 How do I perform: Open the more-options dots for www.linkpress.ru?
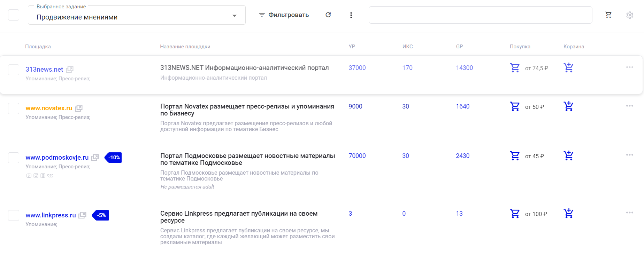(x=629, y=213)
